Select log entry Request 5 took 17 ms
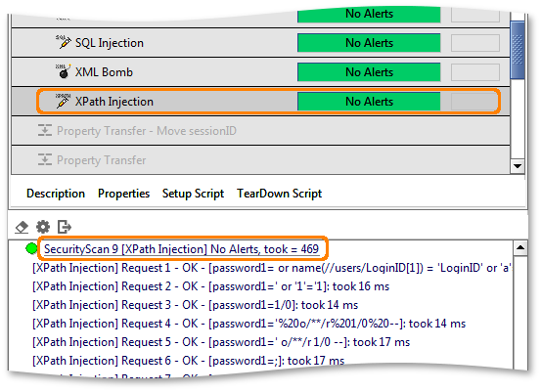The height and width of the screenshot is (392, 541). click(x=221, y=342)
